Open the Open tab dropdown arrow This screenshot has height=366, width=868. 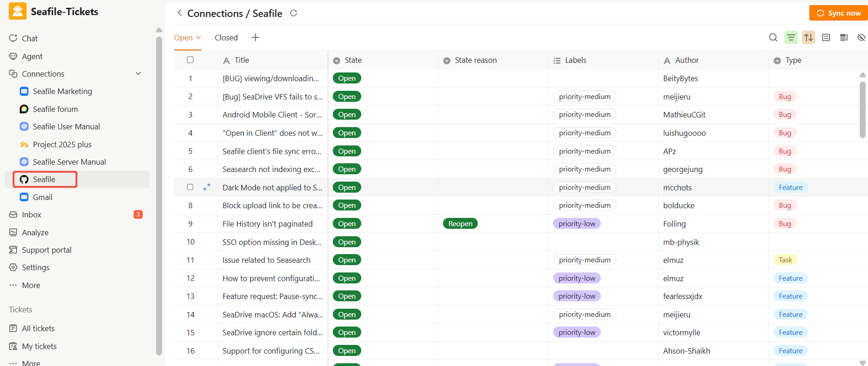199,38
